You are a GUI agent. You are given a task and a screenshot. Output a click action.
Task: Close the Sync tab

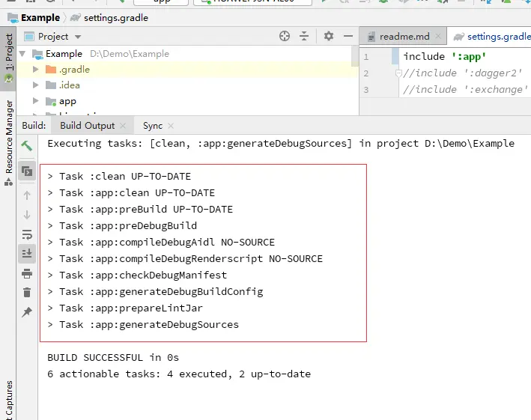click(x=171, y=126)
